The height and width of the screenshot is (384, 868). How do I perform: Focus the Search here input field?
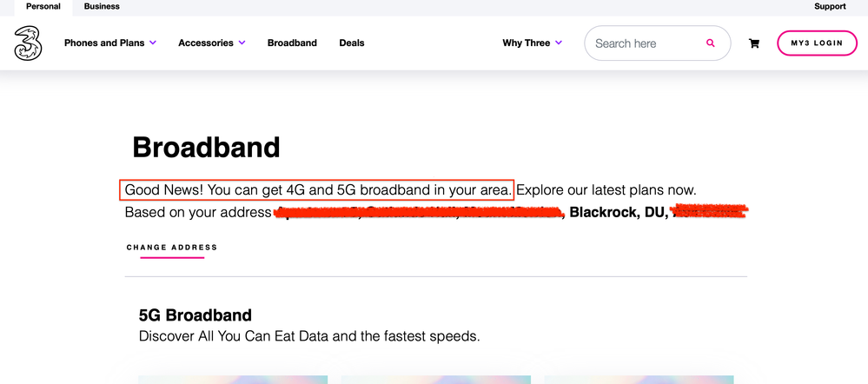[646, 43]
